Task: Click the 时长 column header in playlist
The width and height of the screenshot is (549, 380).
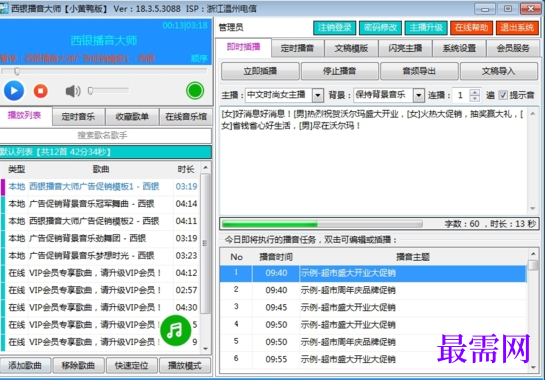Action: (186, 170)
